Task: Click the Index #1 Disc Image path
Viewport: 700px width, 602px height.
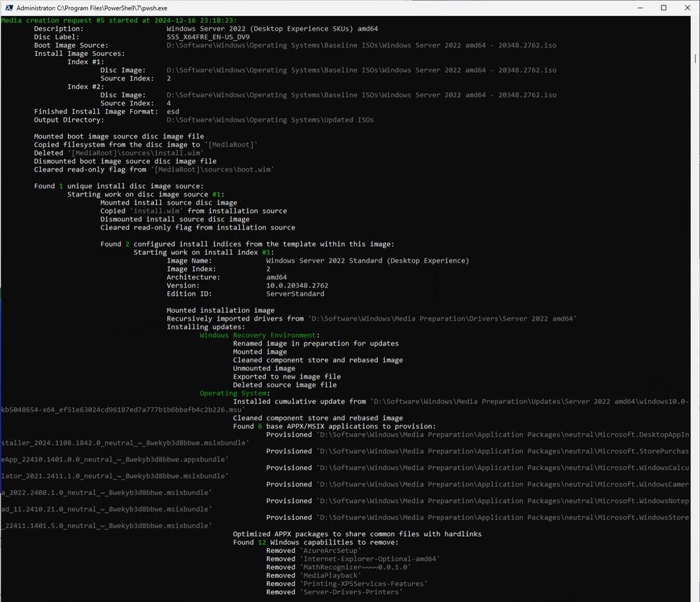Action: 362,70
